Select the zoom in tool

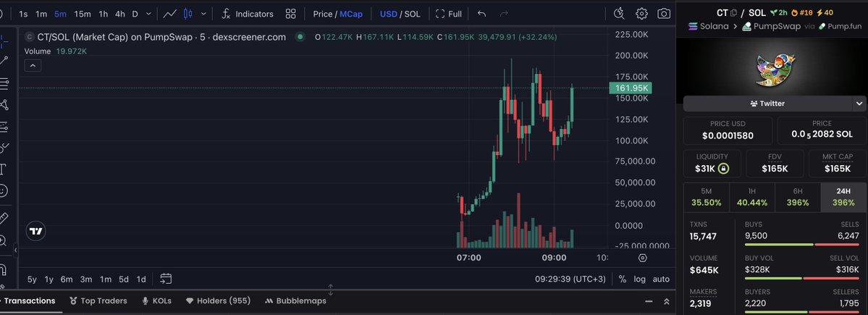3,240
